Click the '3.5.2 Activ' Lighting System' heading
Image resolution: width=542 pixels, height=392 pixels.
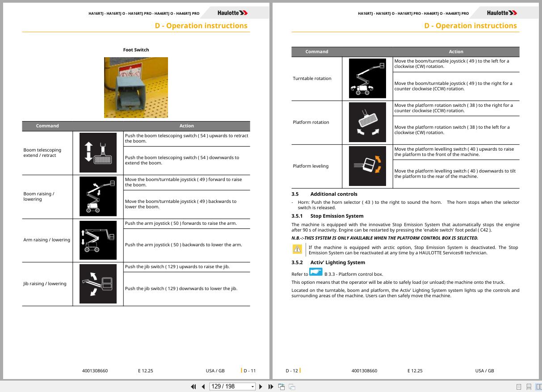coord(328,262)
